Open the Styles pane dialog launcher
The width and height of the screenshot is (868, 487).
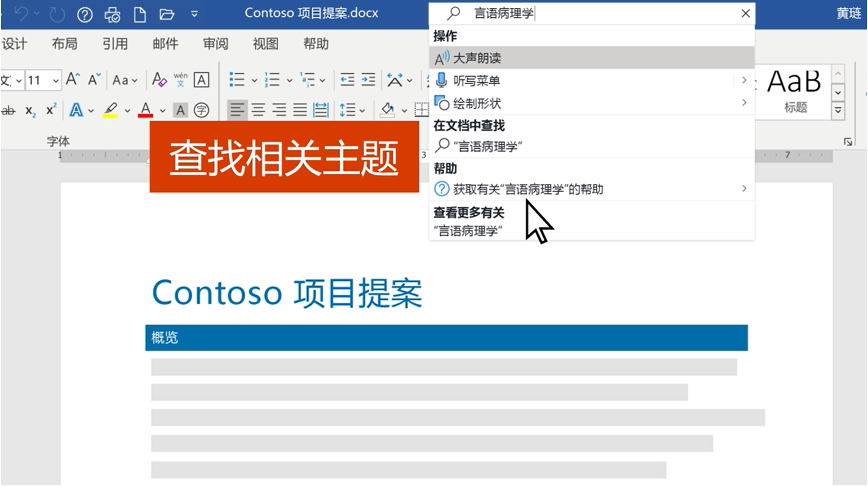click(848, 141)
